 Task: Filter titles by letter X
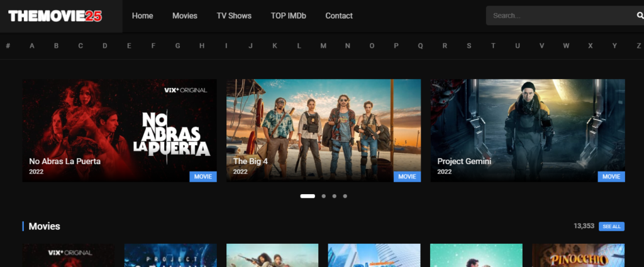point(590,45)
